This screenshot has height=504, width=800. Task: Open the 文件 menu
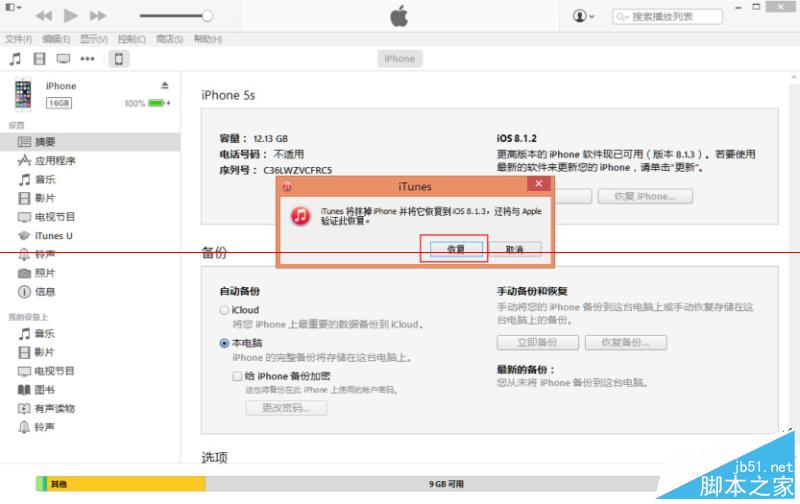(x=18, y=39)
